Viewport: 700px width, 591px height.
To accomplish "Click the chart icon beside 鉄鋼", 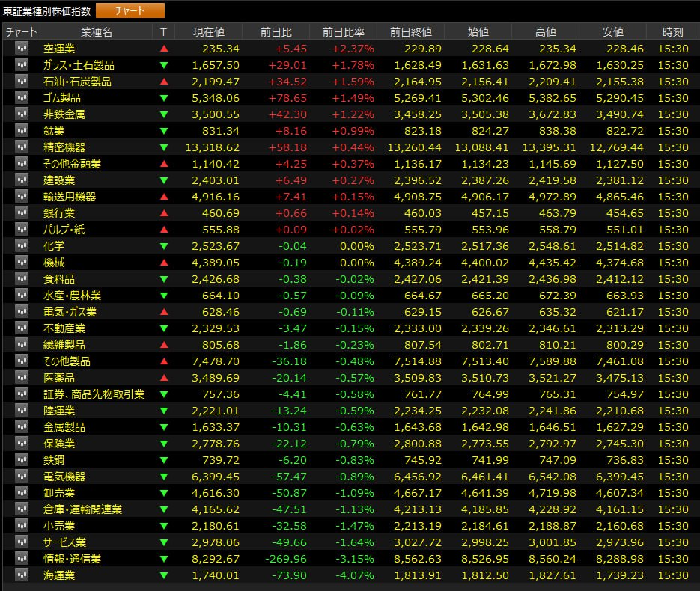I will pyautogui.click(x=22, y=460).
